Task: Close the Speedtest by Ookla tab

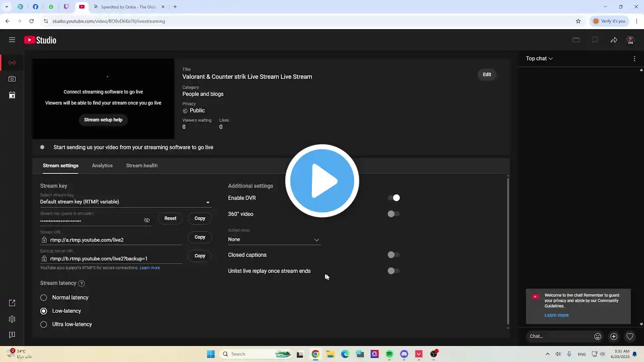Action: point(163,7)
